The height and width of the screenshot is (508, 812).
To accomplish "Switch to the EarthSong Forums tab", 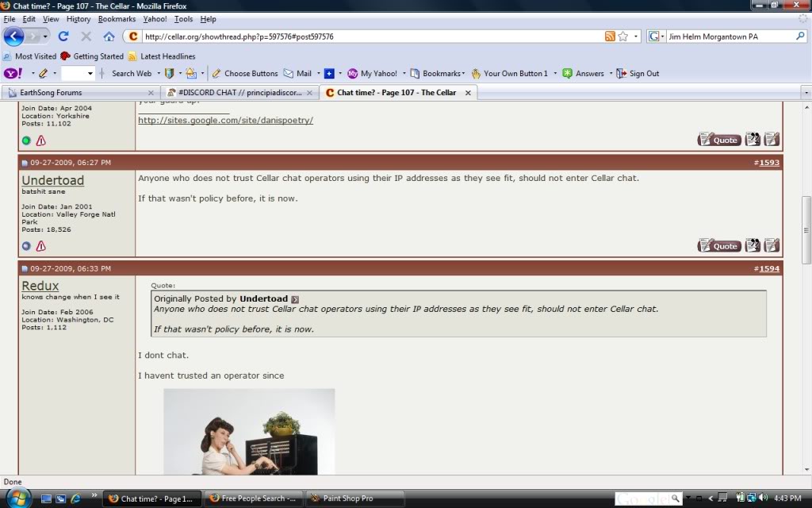I will point(80,92).
